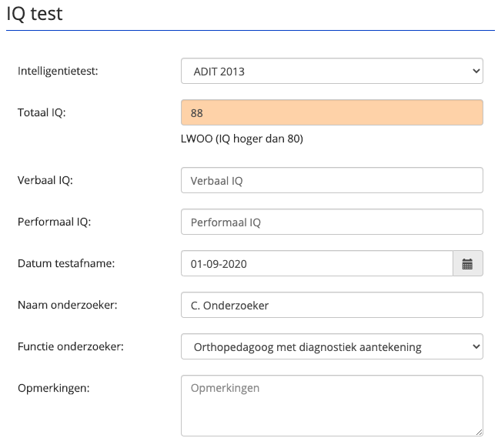Click the Totaal IQ field containing 88
498x448 pixels.
[x=332, y=112]
